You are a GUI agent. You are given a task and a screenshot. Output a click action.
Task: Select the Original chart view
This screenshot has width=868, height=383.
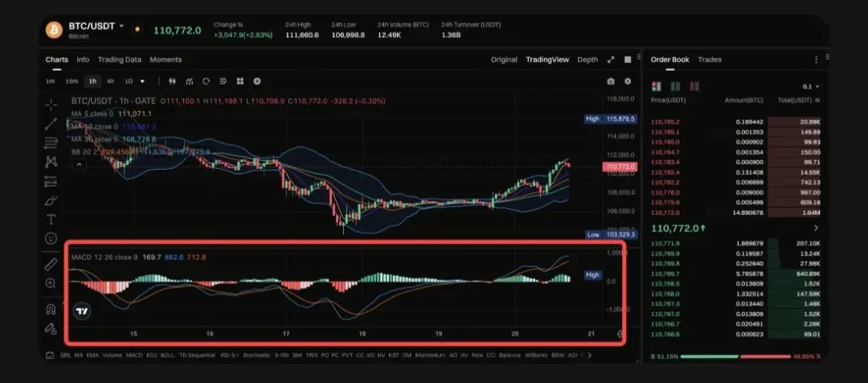pos(504,60)
